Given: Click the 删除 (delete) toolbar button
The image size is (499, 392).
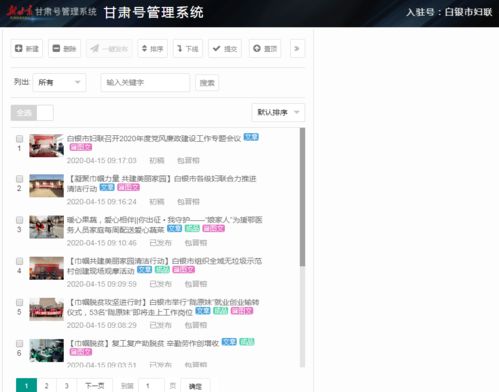Looking at the screenshot, I should tap(64, 49).
